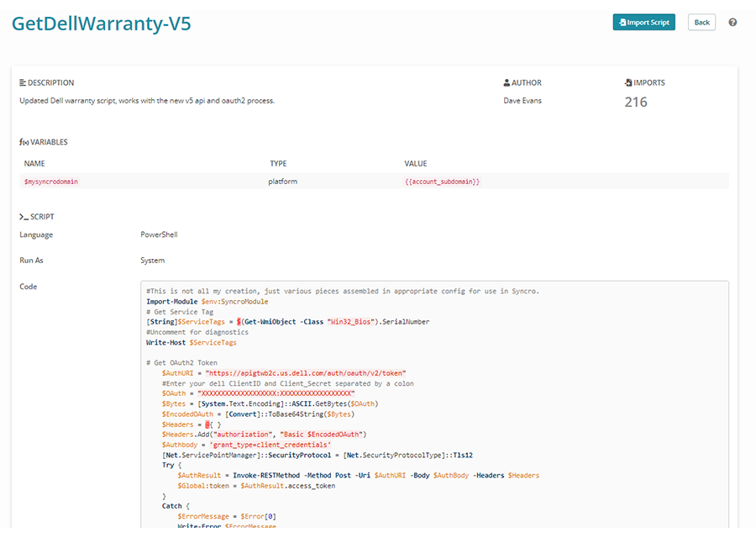Click the imports count 216
This screenshot has height=538, width=756.
[x=636, y=101]
